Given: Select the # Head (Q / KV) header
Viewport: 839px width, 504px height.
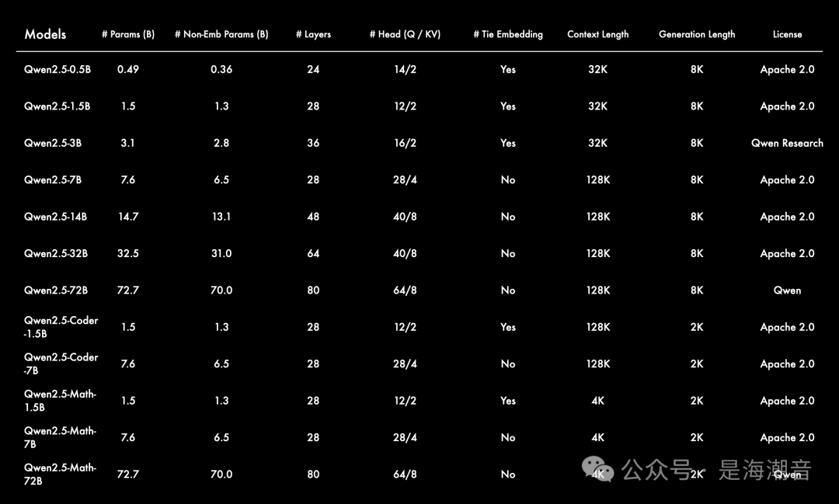Looking at the screenshot, I should [x=405, y=34].
